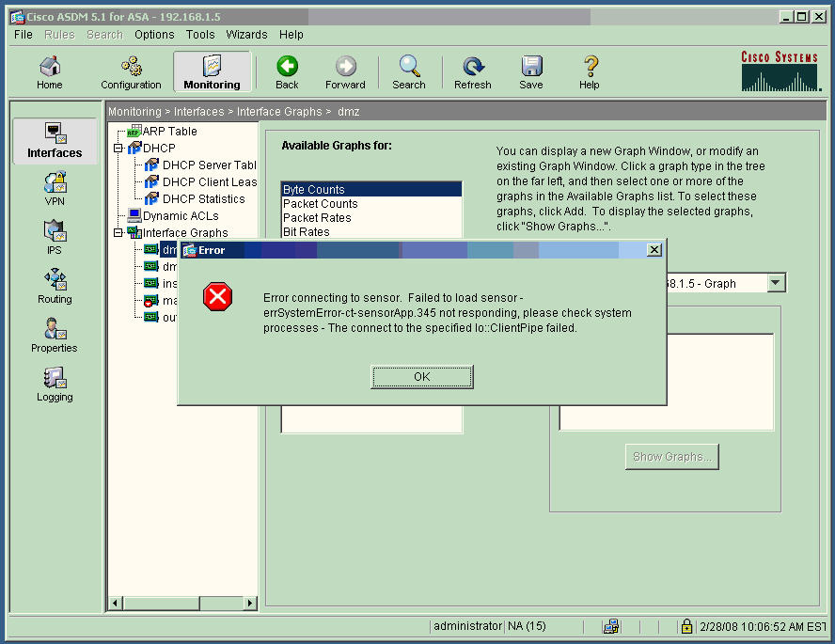Open the Graph window dropdown
This screenshot has width=835, height=644.
[775, 282]
